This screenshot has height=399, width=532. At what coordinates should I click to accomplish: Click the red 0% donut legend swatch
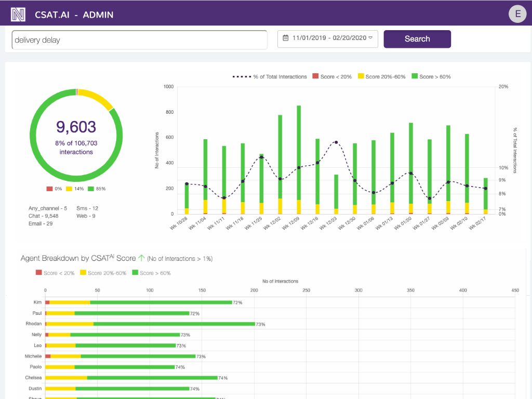click(x=50, y=189)
